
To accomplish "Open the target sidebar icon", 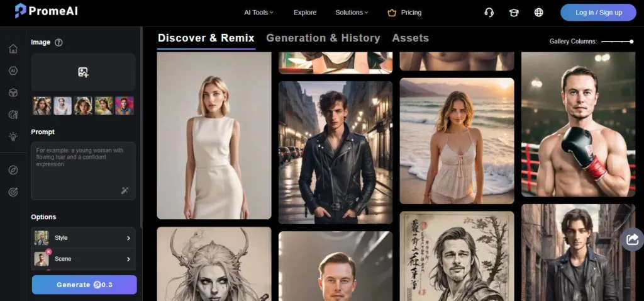I will tap(13, 192).
